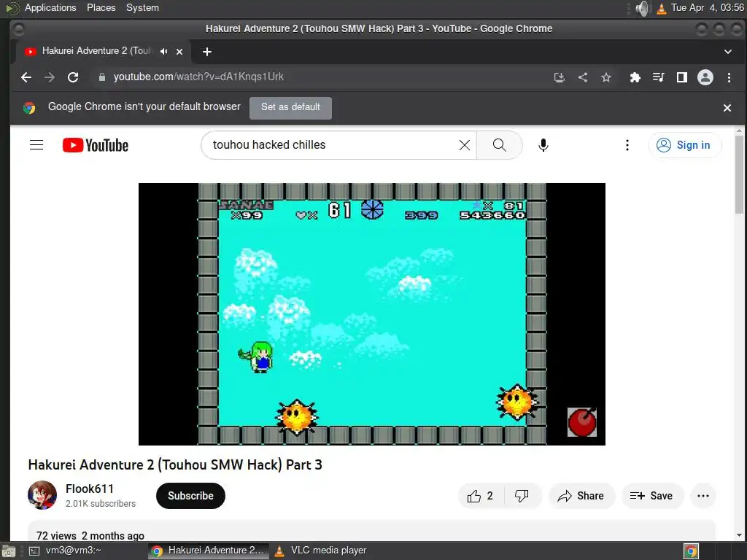Open the Flook611 channel name link
The width and height of the screenshot is (747, 560).
point(90,489)
